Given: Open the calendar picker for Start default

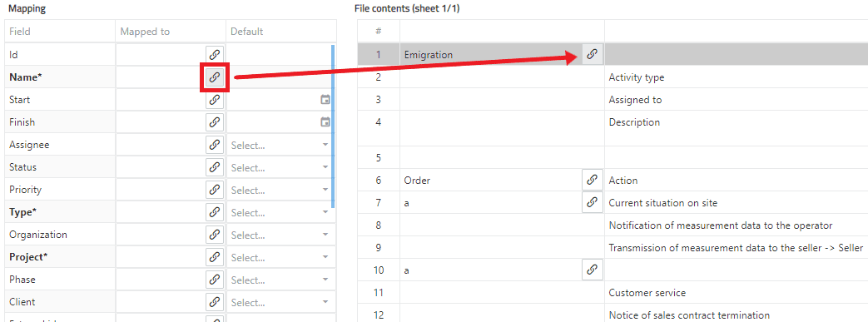Looking at the screenshot, I should click(x=325, y=100).
